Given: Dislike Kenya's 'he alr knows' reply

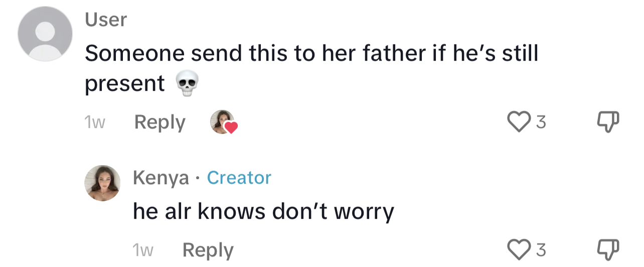Looking at the screenshot, I should 609,249.
